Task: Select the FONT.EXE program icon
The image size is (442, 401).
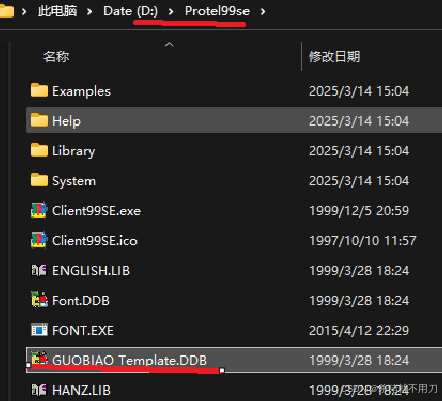Action: (39, 330)
